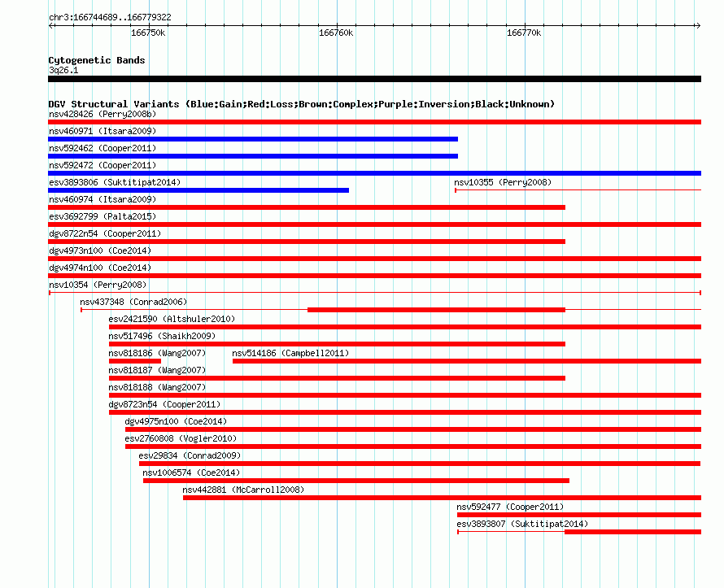Click the red bar under nsv592477
This screenshot has width=724, height=588.
tap(579, 515)
